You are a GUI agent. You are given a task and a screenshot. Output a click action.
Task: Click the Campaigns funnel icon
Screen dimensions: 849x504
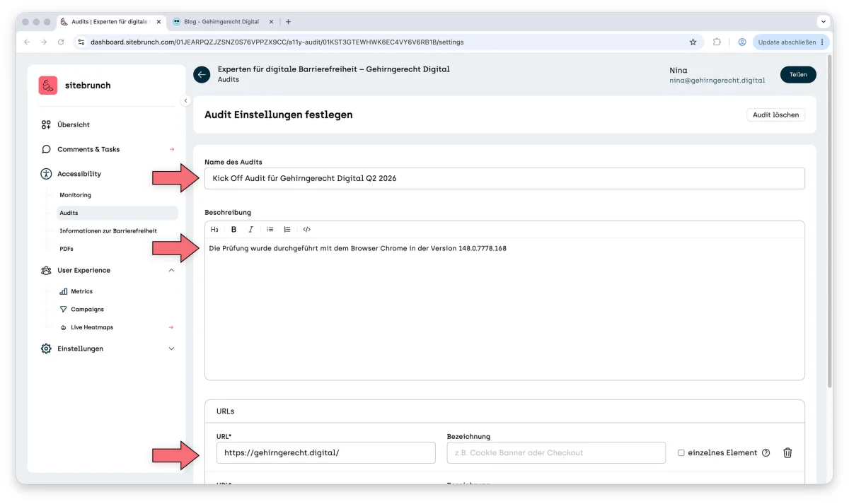point(64,310)
